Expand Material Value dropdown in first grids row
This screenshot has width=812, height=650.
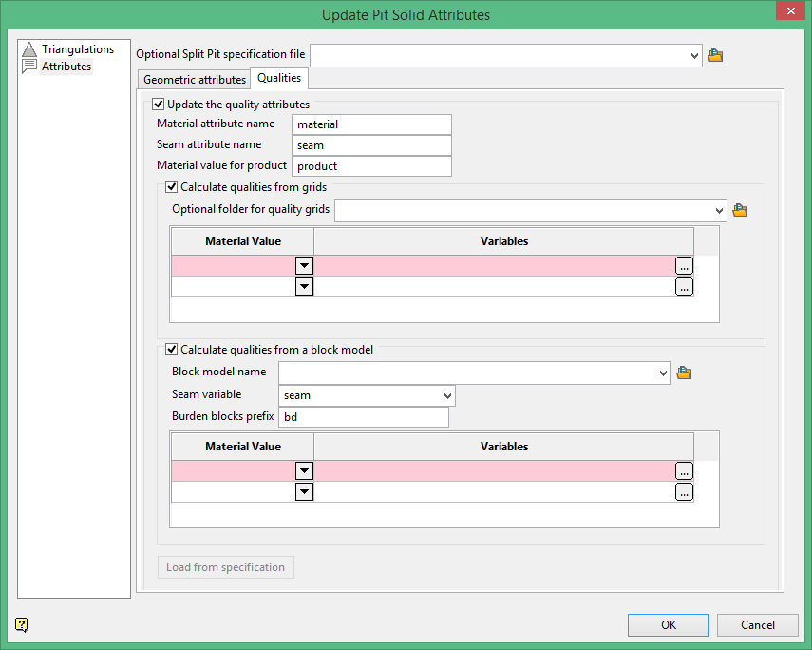(x=304, y=266)
